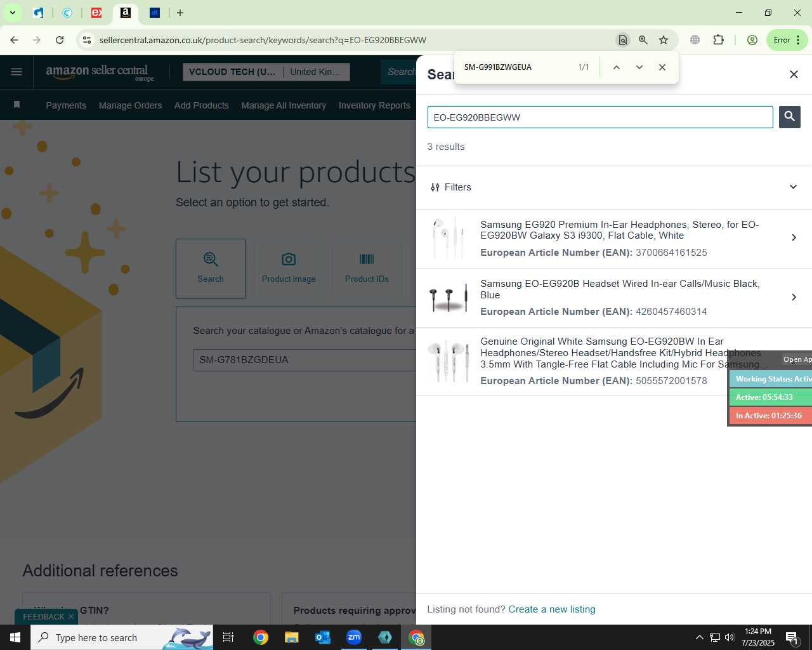
Task: Click the address bar URL
Action: point(263,40)
